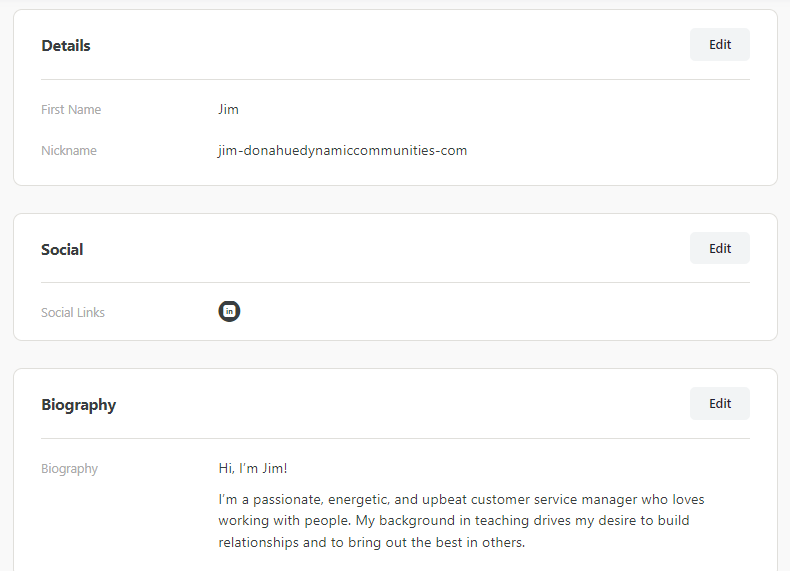Click the First Name field label
The height and width of the screenshot is (571, 790).
[x=71, y=109]
